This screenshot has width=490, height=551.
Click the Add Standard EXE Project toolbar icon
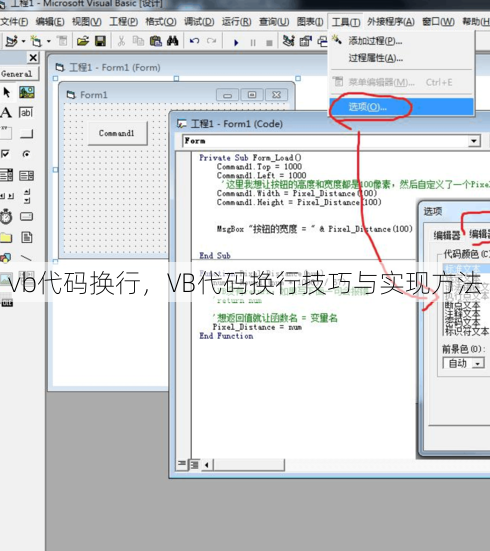click(x=12, y=41)
